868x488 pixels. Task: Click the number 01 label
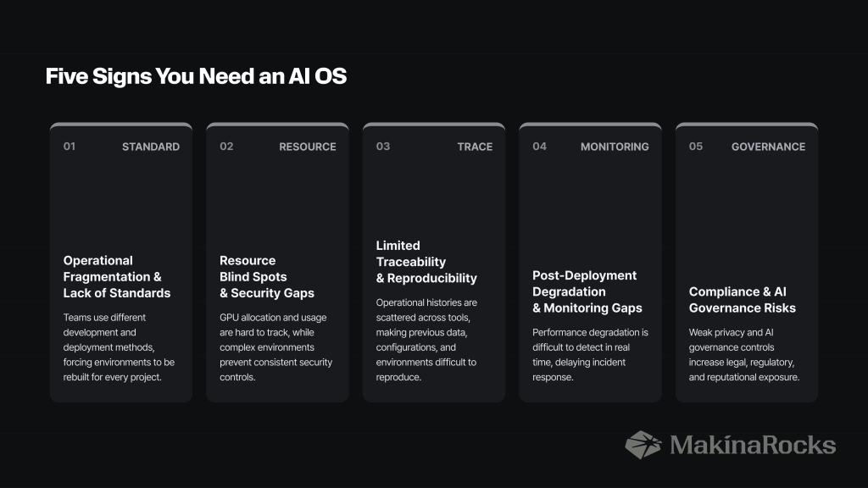click(70, 146)
